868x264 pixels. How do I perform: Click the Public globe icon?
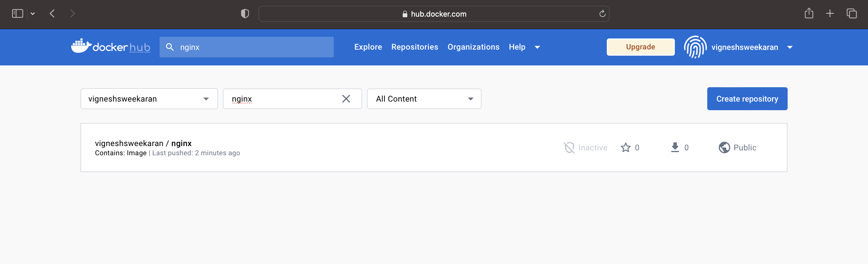724,147
